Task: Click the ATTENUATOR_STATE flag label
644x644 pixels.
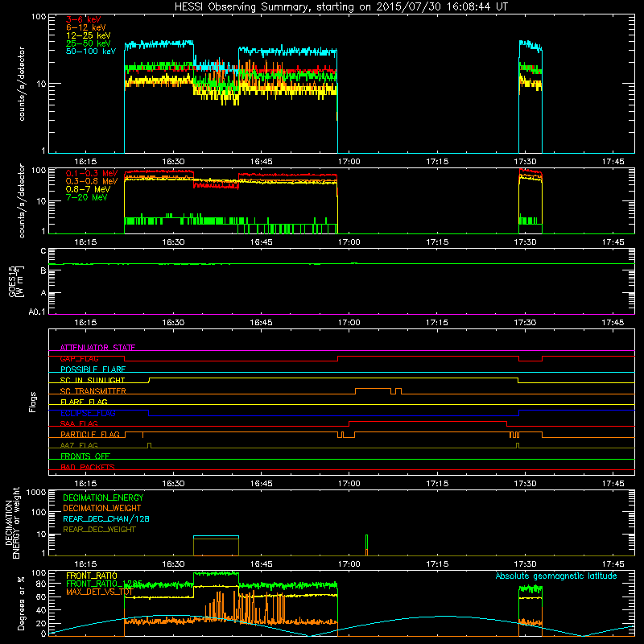Action: (x=97, y=348)
